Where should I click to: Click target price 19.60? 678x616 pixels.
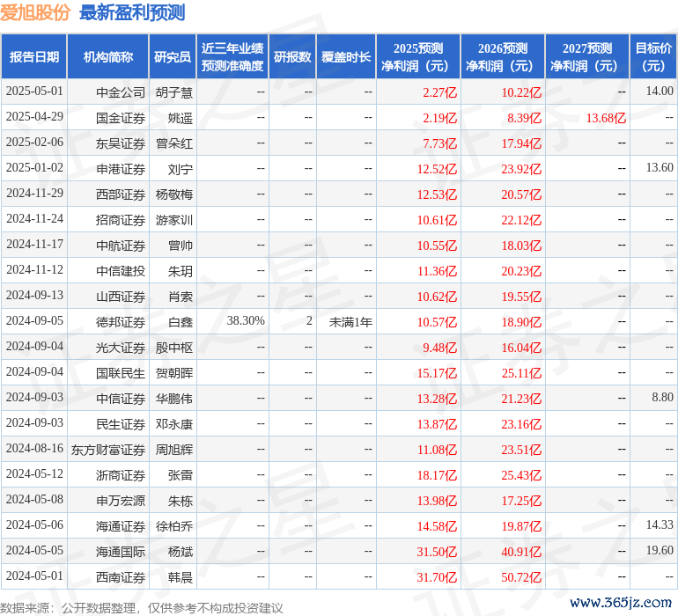pyautogui.click(x=660, y=550)
